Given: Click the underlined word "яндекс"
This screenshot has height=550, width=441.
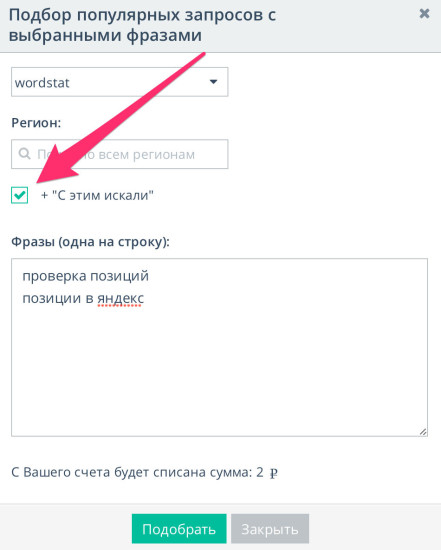Looking at the screenshot, I should 120,299.
